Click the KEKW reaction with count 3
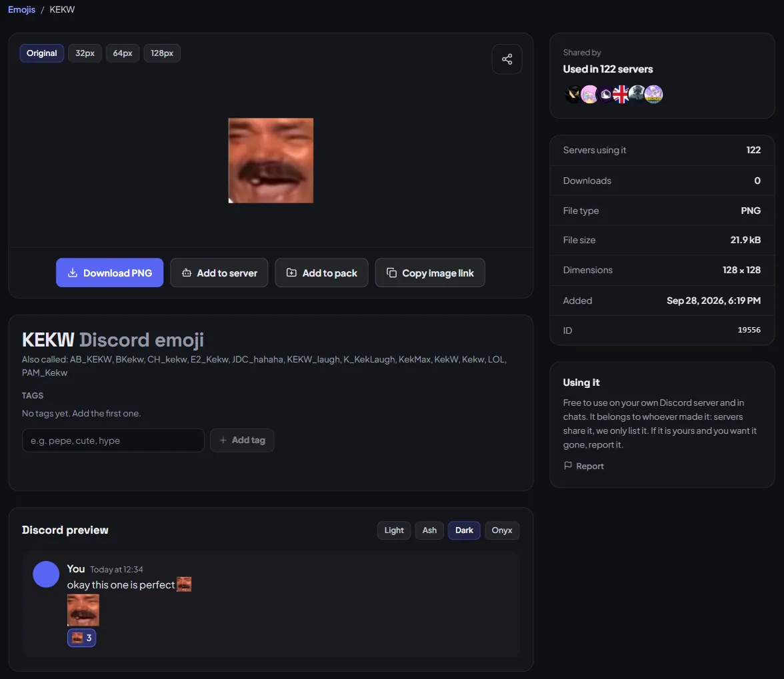784x679 pixels. [81, 638]
